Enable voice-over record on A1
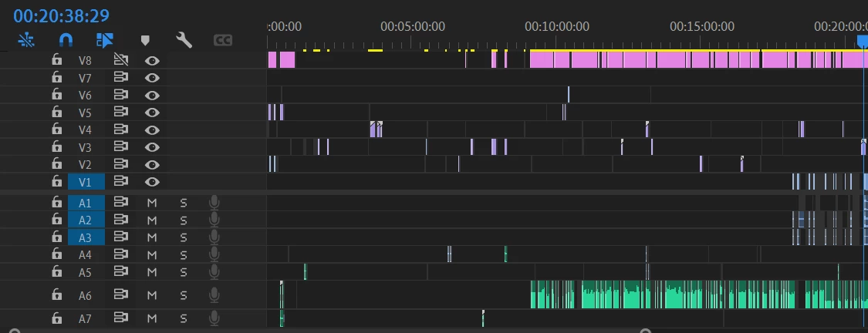The image size is (868, 333). click(214, 203)
